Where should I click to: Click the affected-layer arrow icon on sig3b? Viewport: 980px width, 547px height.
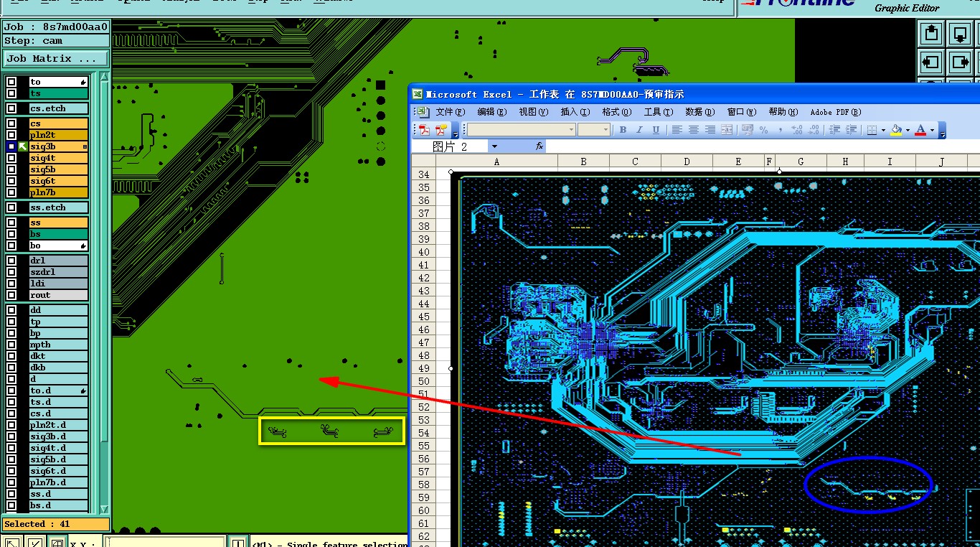click(x=23, y=146)
